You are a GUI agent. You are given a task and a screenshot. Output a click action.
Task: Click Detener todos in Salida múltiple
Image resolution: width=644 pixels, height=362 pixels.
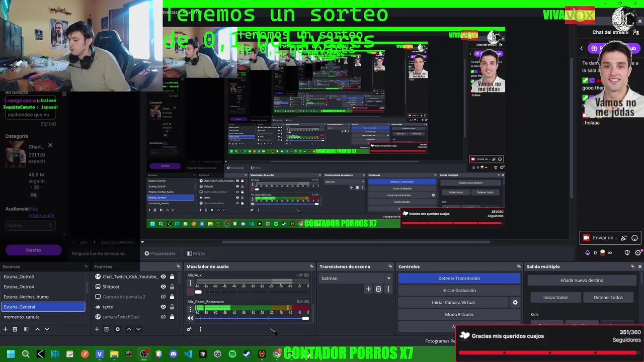608,297
